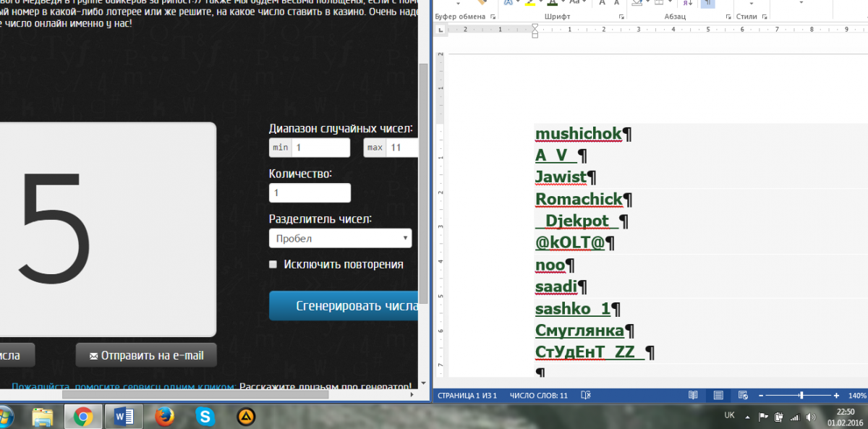Click the decrease font size icon
The height and width of the screenshot is (429, 868).
point(617,3)
